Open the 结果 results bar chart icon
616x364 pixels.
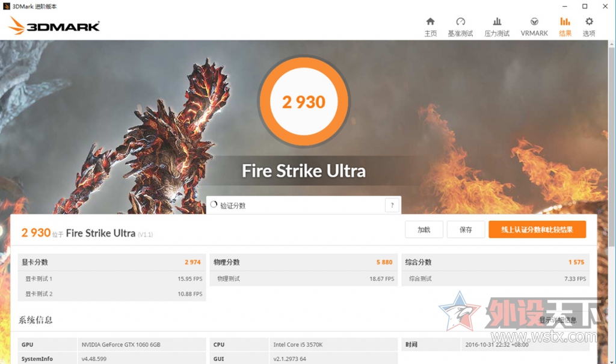565,22
